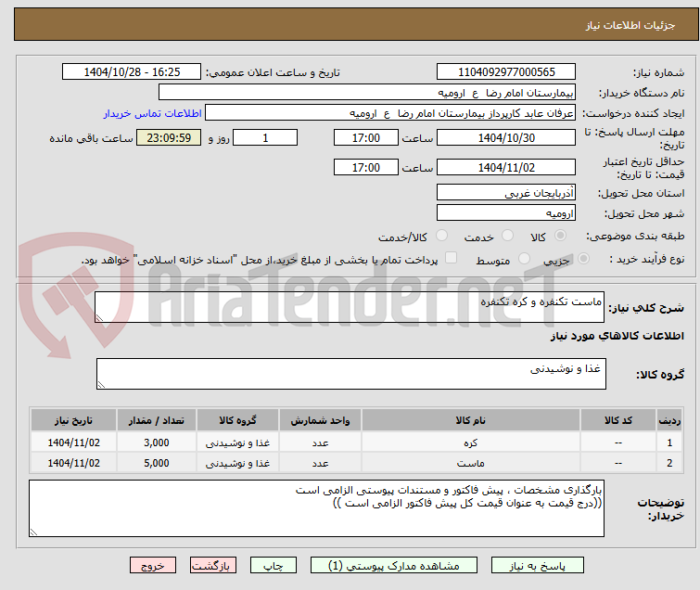
Task: Click the واحد شمارش column header
Action: tap(320, 420)
